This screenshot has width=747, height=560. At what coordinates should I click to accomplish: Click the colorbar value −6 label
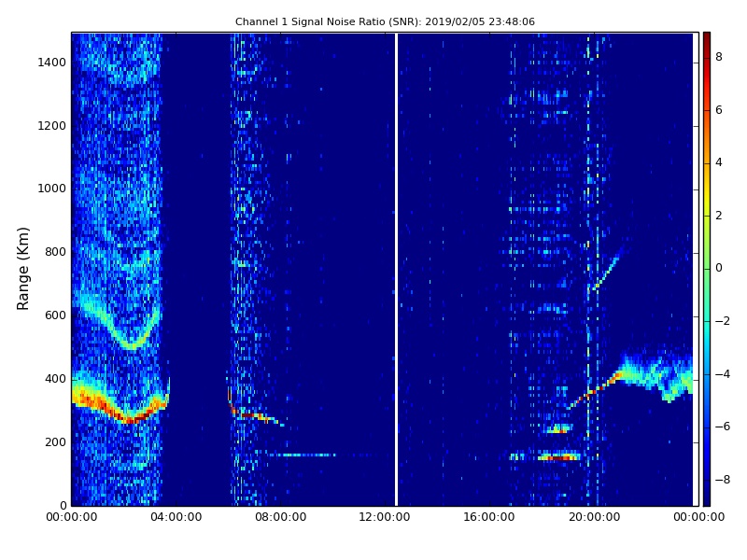pos(723,427)
